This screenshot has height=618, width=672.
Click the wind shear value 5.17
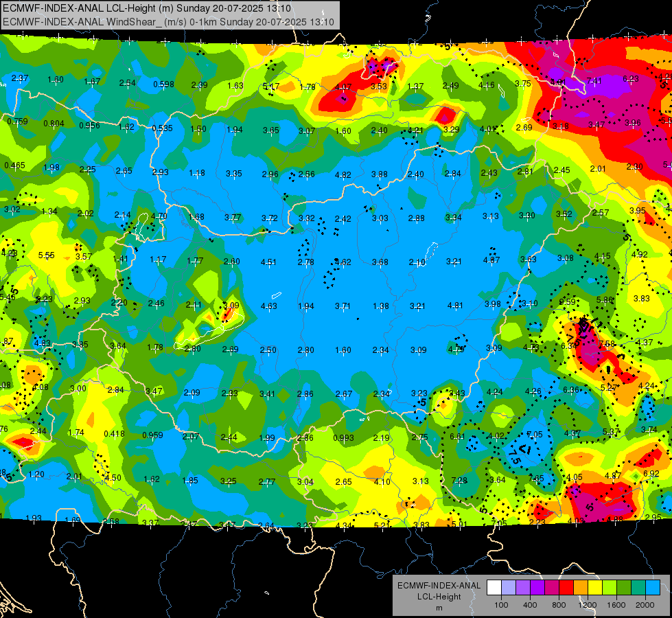point(271,87)
